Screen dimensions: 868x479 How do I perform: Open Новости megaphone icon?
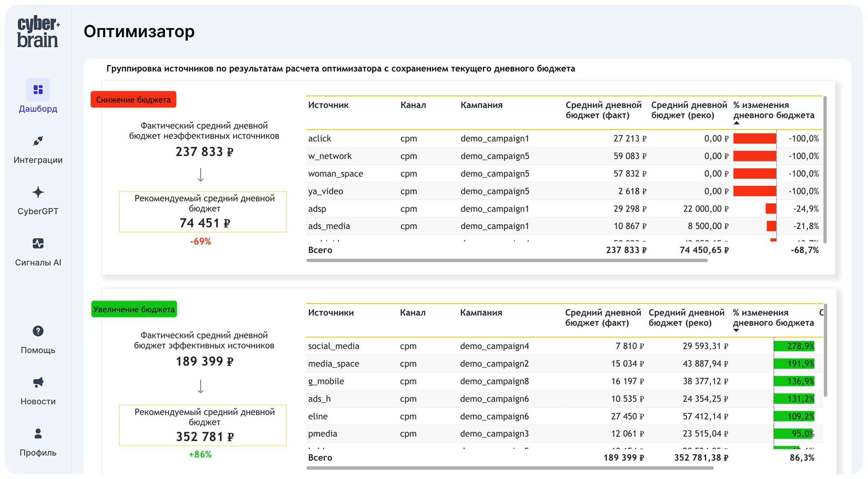coord(38,382)
